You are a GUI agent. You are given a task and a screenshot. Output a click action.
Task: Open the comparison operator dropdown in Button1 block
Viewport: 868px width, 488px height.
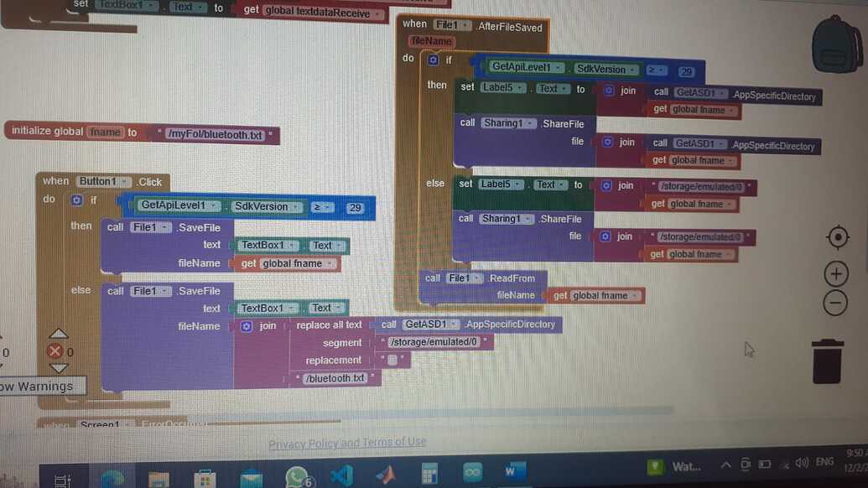pos(322,207)
